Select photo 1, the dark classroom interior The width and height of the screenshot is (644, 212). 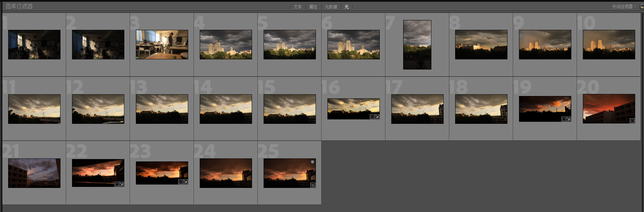point(34,44)
